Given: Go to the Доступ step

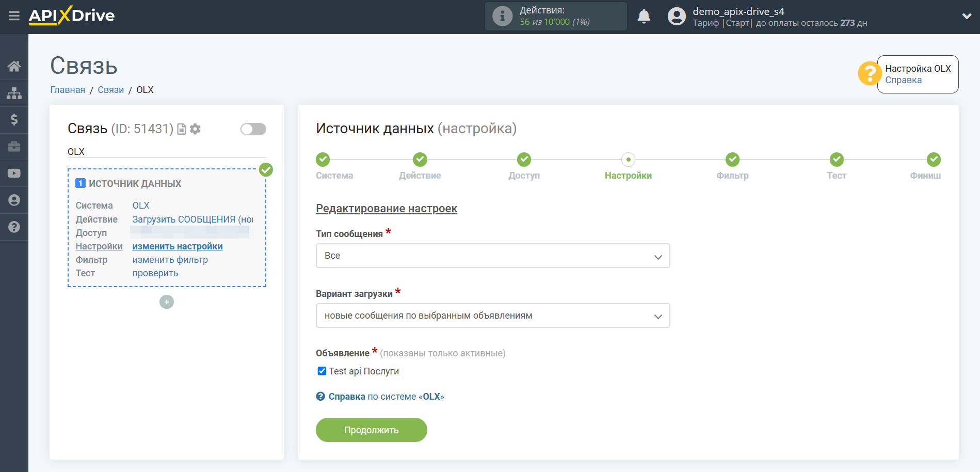Looking at the screenshot, I should (x=524, y=160).
